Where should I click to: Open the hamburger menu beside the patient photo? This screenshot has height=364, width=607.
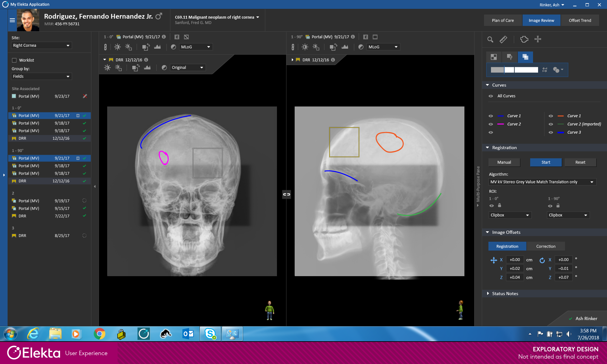pos(12,20)
